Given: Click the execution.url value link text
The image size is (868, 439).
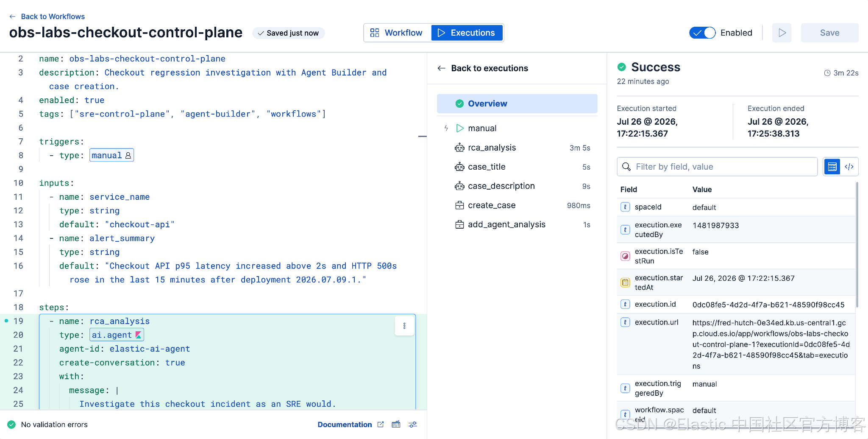Looking at the screenshot, I should pyautogui.click(x=771, y=344).
